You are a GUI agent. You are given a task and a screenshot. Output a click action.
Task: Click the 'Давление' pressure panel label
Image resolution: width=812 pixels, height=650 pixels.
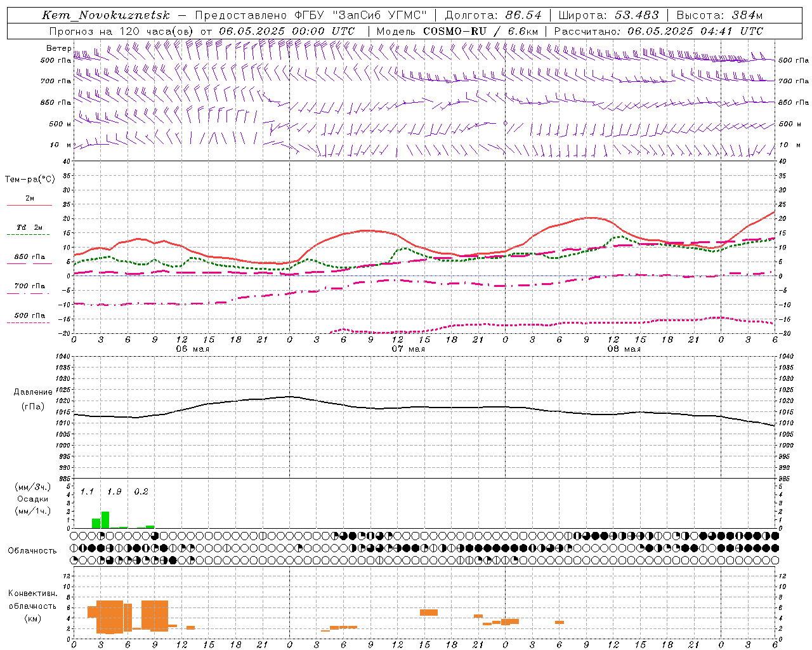[33, 392]
